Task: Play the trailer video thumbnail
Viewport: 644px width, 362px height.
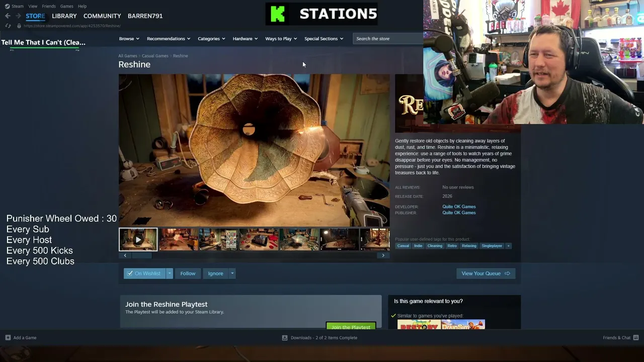Action: tap(138, 239)
